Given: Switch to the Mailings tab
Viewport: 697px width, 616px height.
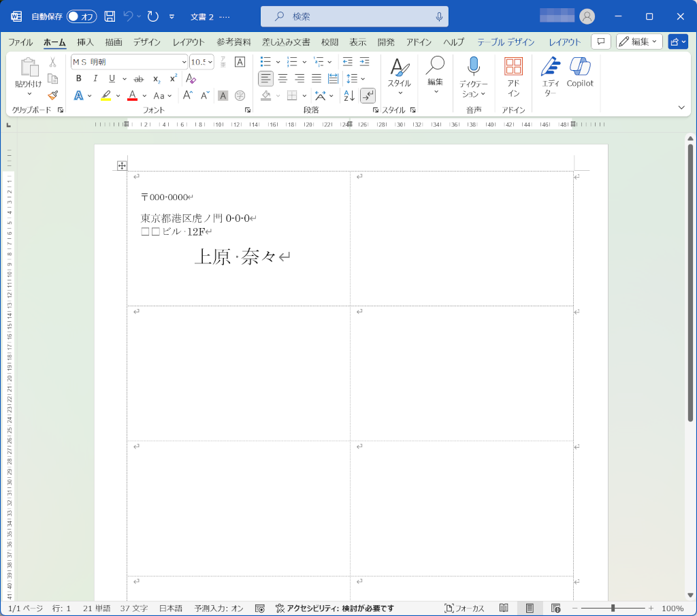Looking at the screenshot, I should pyautogui.click(x=286, y=42).
